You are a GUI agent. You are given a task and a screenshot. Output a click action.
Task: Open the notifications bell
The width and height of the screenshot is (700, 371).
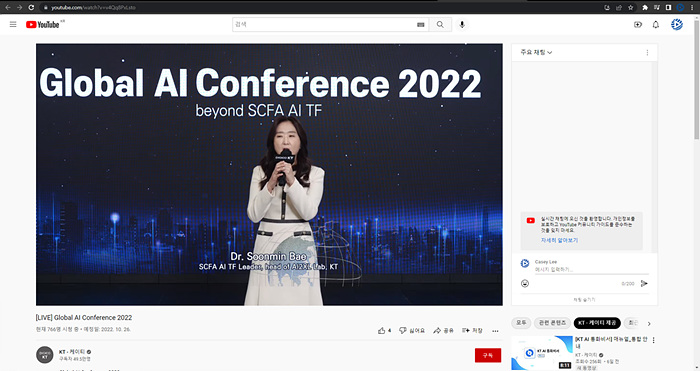click(x=656, y=25)
